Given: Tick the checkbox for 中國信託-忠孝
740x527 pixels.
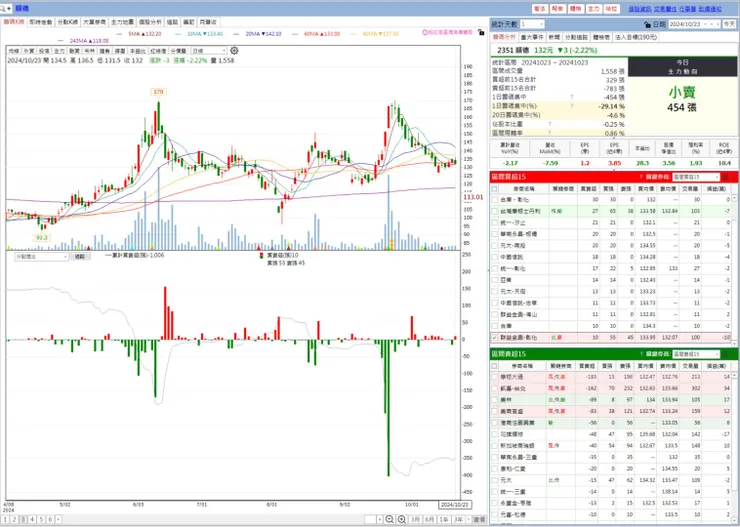Looking at the screenshot, I should pyautogui.click(x=495, y=303).
